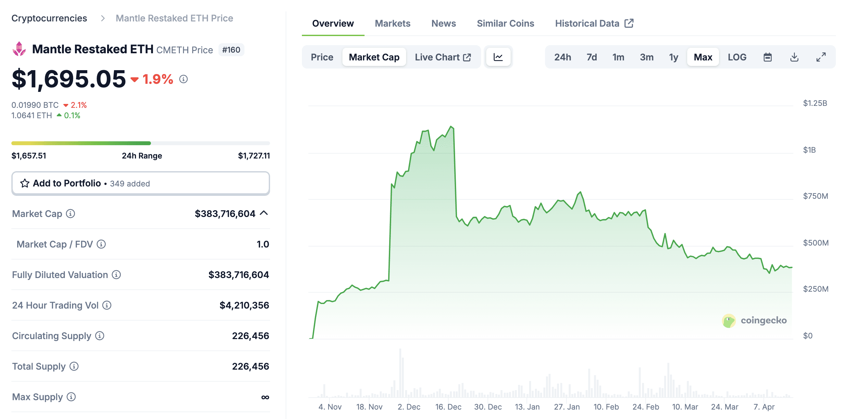Open the Similar Coins tab

[505, 23]
